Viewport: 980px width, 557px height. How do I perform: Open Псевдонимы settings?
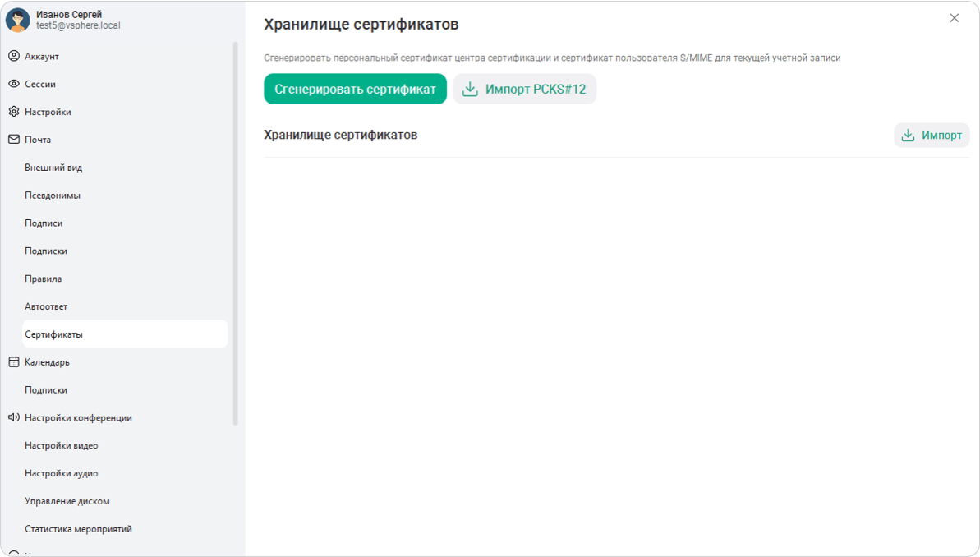(x=53, y=195)
